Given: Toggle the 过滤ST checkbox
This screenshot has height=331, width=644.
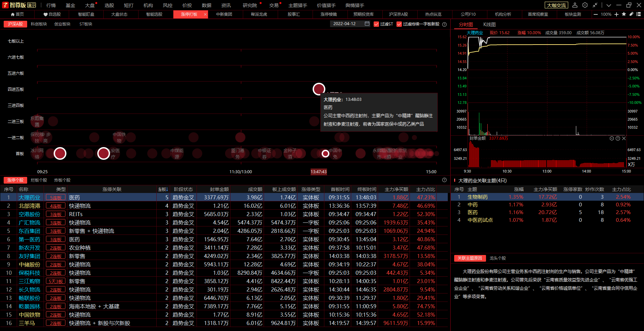Looking at the screenshot, I should click(376, 24).
